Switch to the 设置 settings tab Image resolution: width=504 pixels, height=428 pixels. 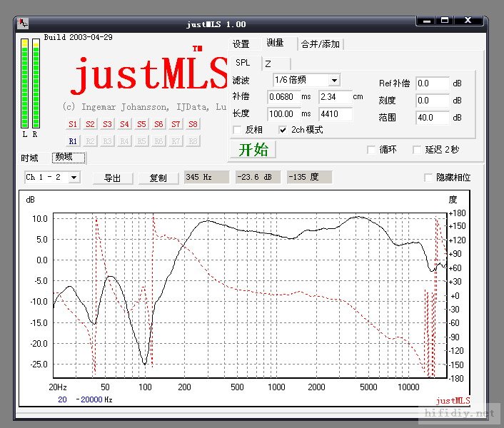coord(241,44)
